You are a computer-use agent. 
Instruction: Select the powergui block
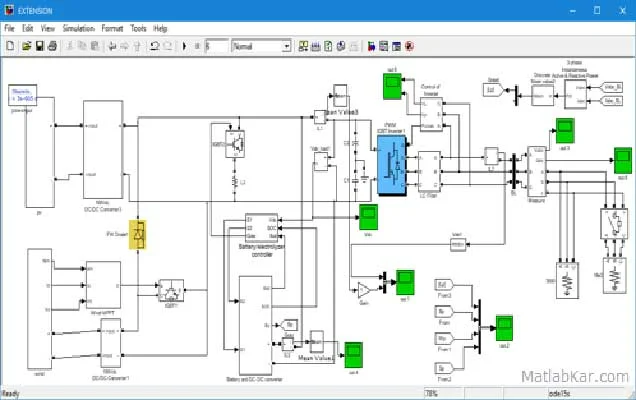[x=23, y=95]
